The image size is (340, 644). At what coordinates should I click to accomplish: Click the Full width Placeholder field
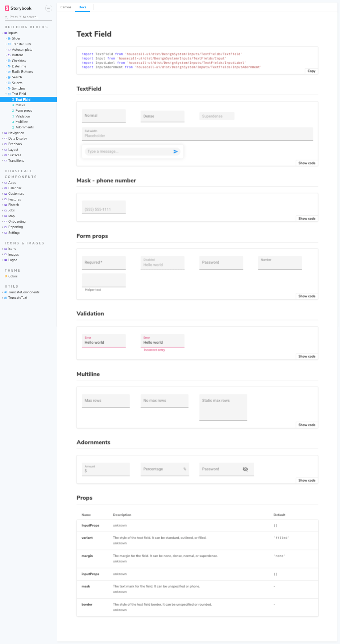click(197, 134)
